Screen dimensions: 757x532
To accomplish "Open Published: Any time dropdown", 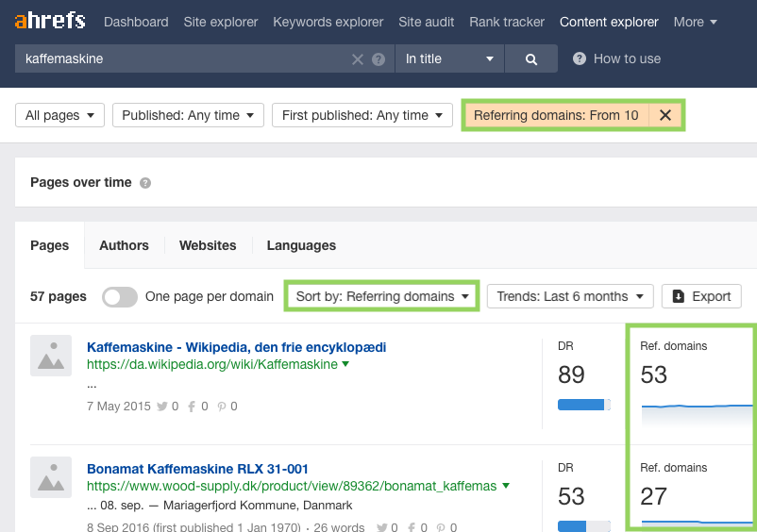I will [x=188, y=115].
